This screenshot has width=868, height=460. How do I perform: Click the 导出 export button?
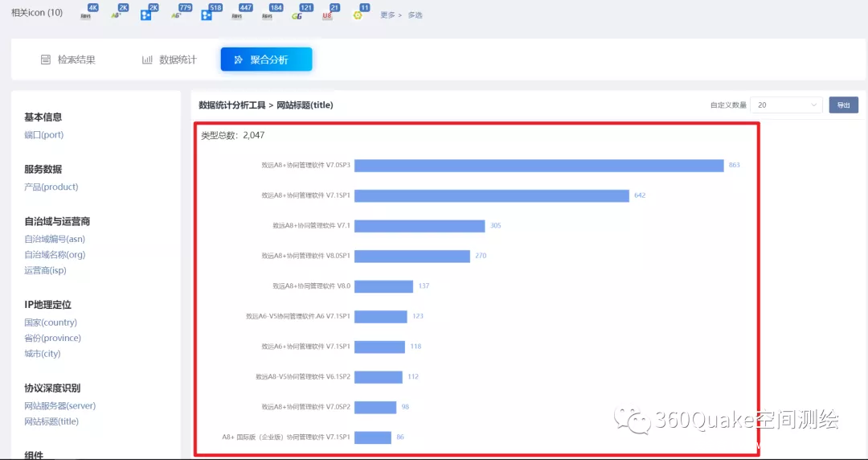pos(843,105)
